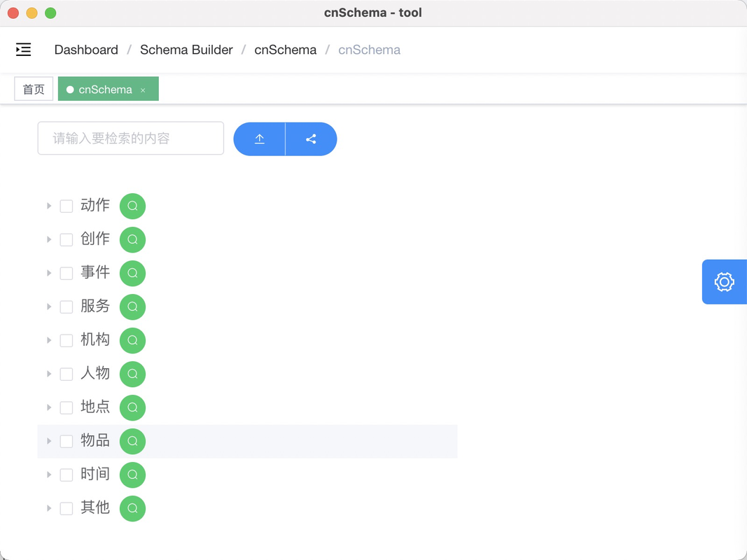The width and height of the screenshot is (747, 560).
Task: Check the 地点 checkbox
Action: [67, 407]
